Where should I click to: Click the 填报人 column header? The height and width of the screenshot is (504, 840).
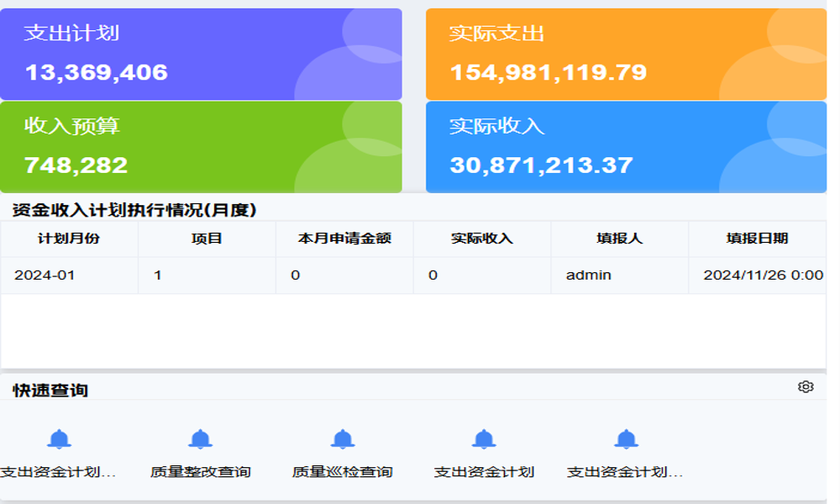619,239
